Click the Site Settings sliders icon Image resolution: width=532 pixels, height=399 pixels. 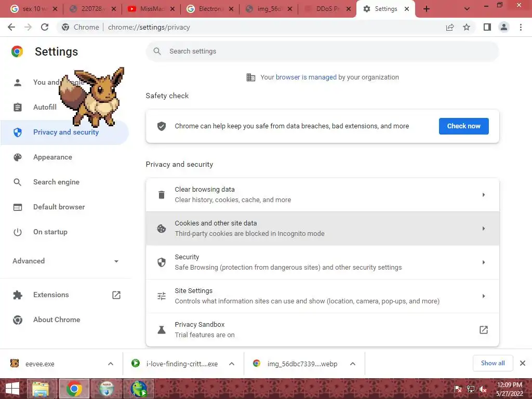162,296
